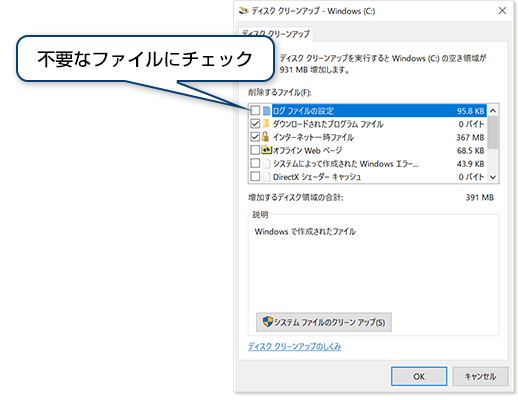The width and height of the screenshot is (518, 400).
Task: Click the OK button
Action: coord(419,376)
